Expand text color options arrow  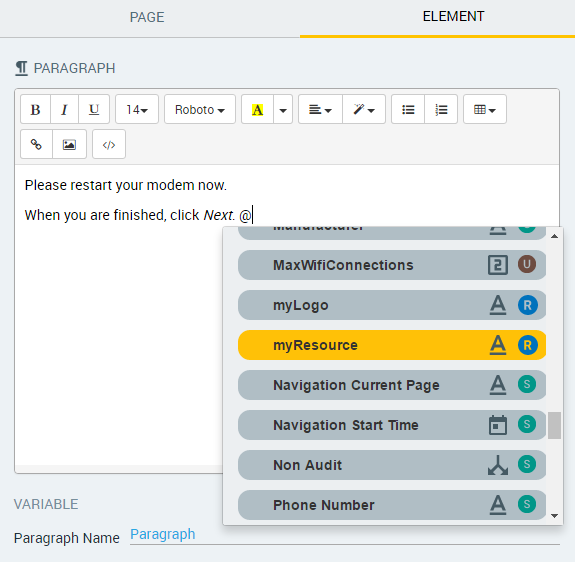coord(283,109)
